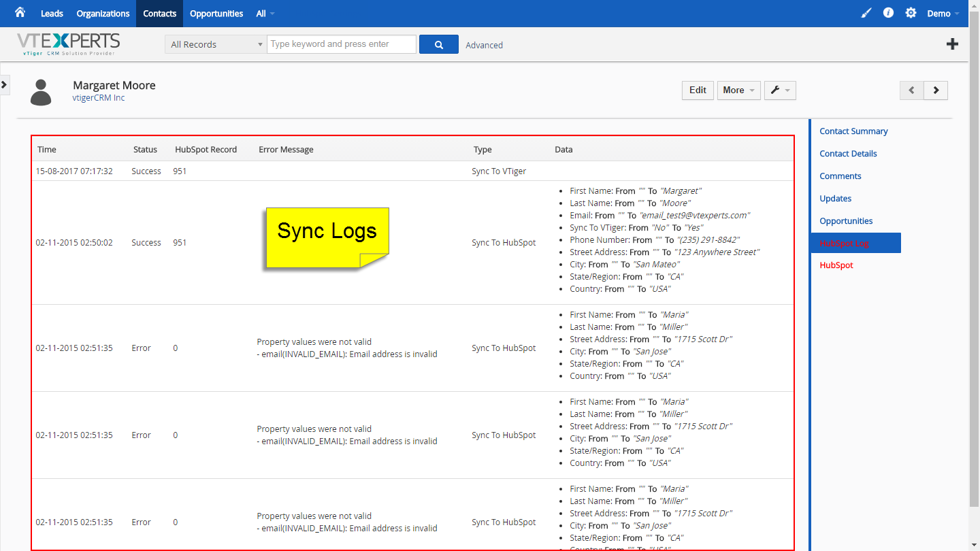Click the 123 Anywhere Street value
Viewport: 980px width, 551px height.
tap(717, 252)
